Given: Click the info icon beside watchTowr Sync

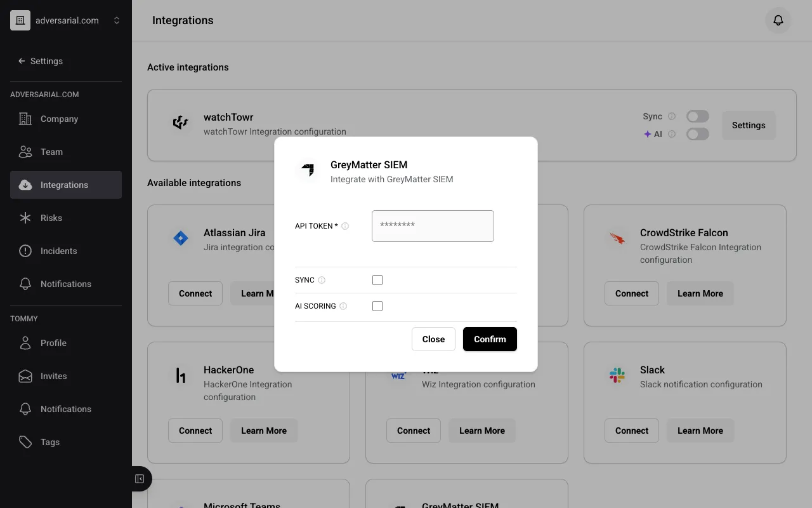Looking at the screenshot, I should [x=672, y=116].
